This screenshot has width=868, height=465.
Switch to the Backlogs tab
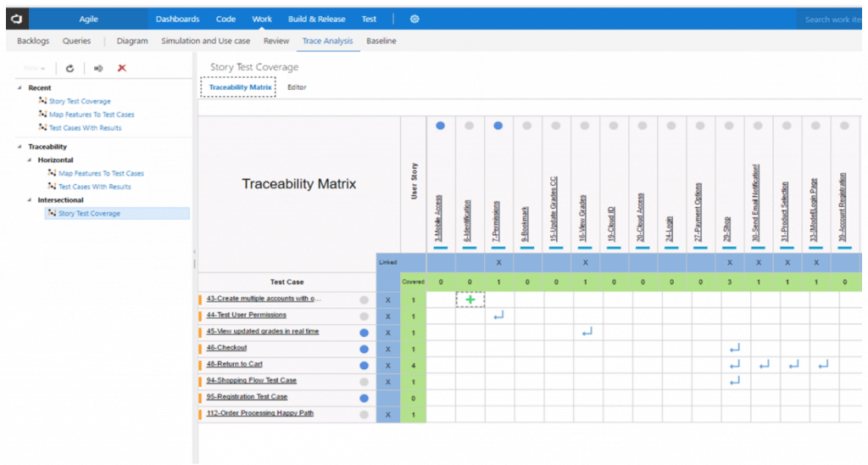click(33, 41)
